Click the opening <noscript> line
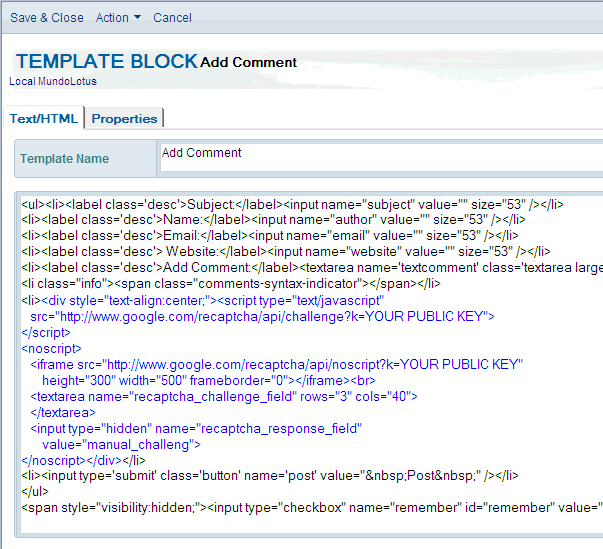 (x=52, y=349)
